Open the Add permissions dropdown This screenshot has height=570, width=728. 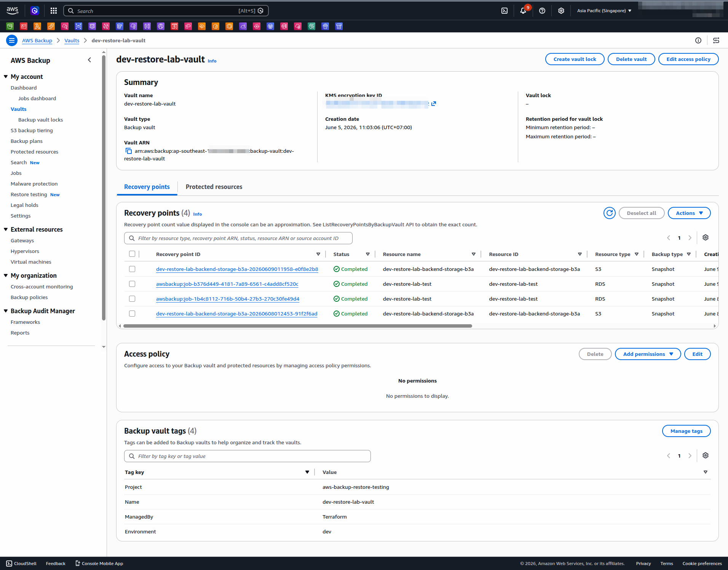click(x=648, y=354)
